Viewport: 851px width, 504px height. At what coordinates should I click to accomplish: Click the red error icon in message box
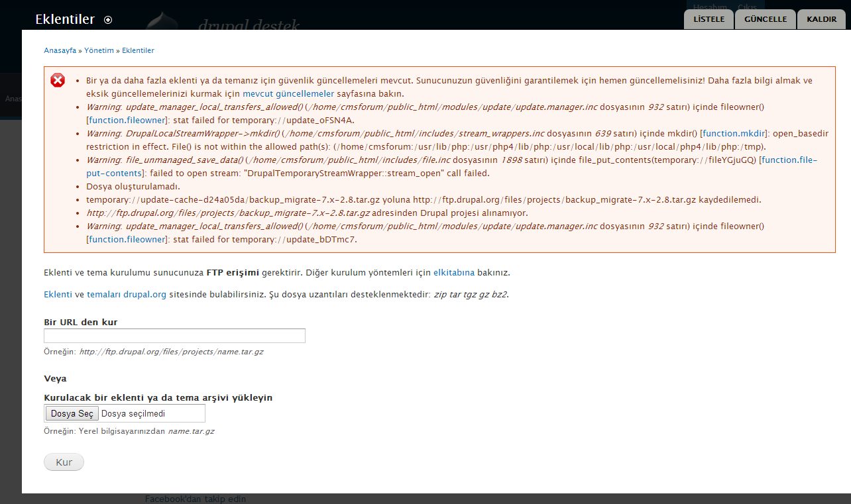[x=58, y=80]
